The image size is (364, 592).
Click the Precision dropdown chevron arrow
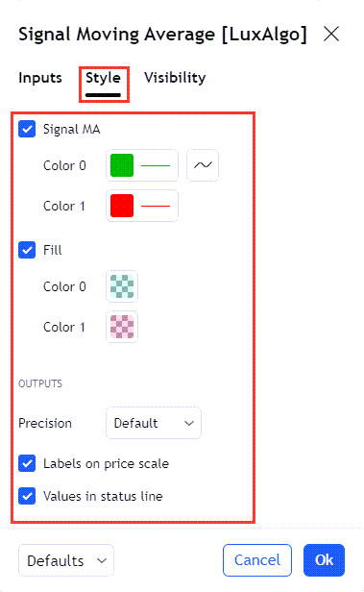coord(189,424)
